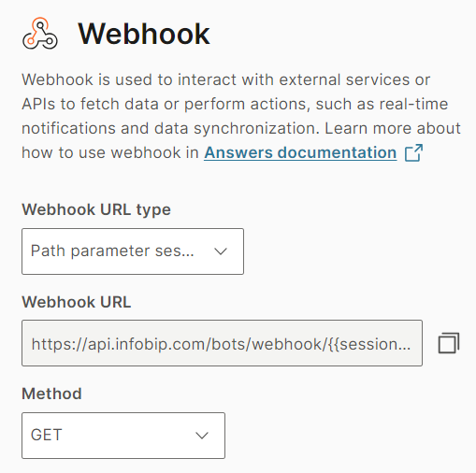The height and width of the screenshot is (473, 476).
Task: Click inside the Webhook URL field
Action: click(x=222, y=343)
